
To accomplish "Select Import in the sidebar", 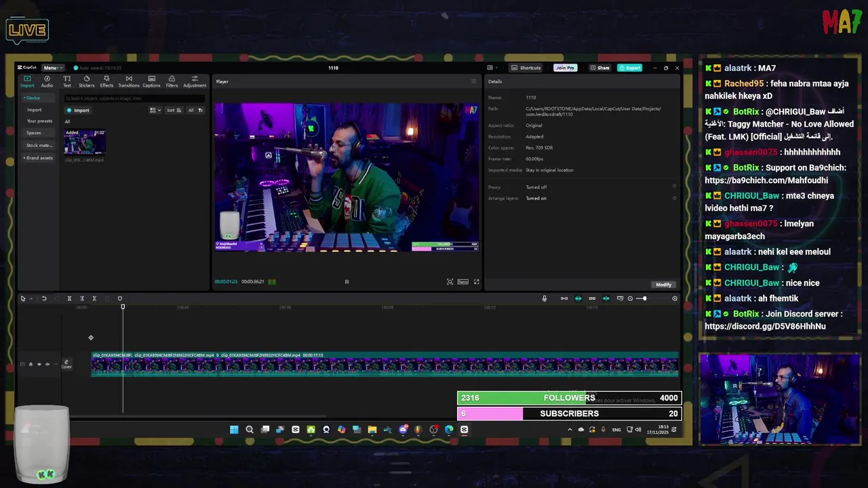I will tap(34, 110).
